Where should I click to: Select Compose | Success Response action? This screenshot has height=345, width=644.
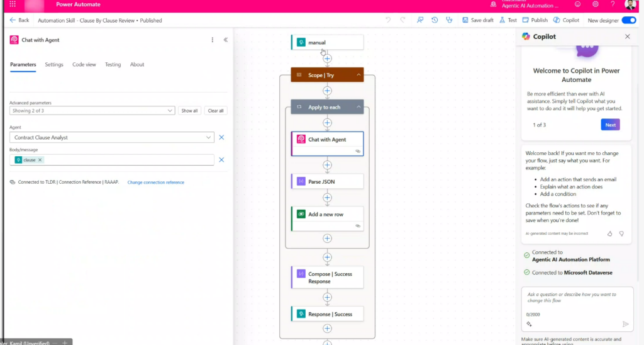(327, 278)
